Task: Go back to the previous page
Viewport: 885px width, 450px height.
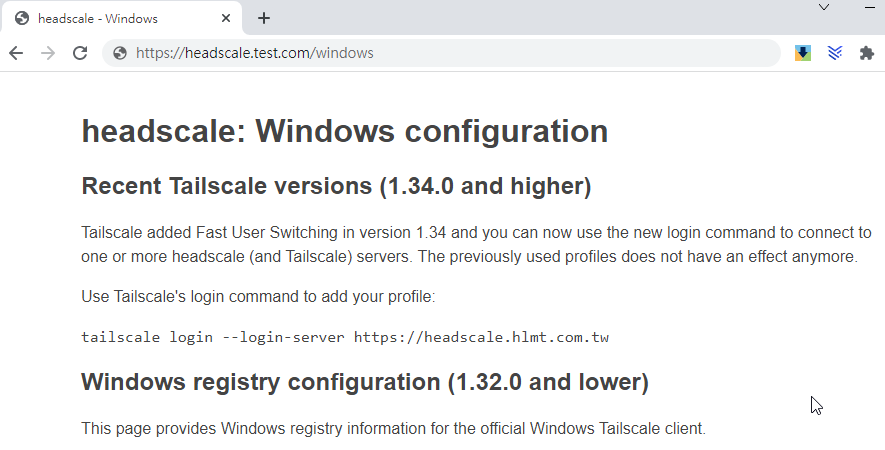Action: coord(16,53)
